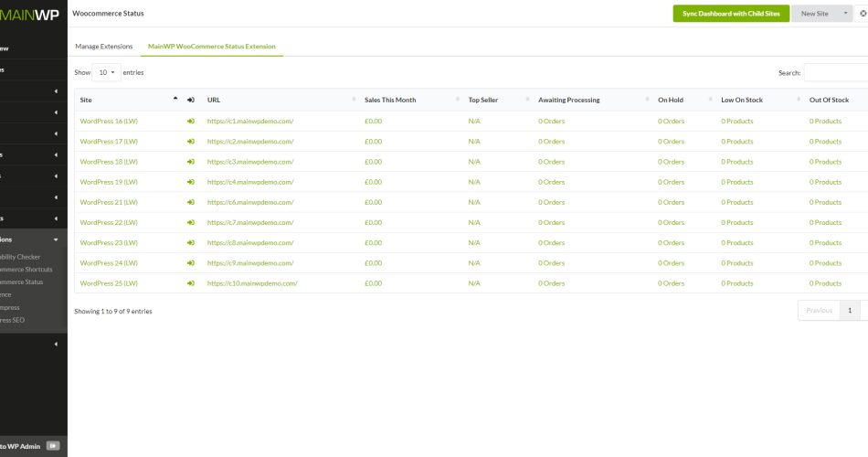The height and width of the screenshot is (457, 868).
Task: Click the login icon for WordPress 19 (LW)
Action: point(190,182)
